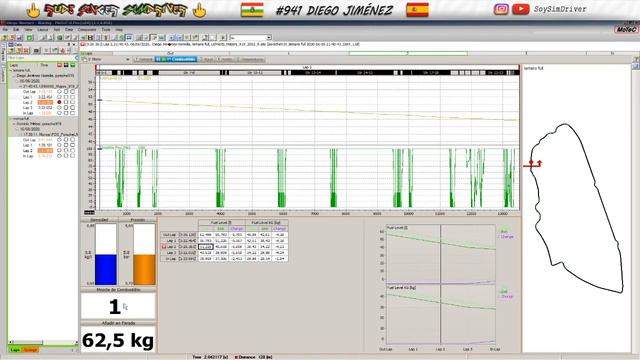
Task: Open the Component menu
Action: (x=87, y=30)
